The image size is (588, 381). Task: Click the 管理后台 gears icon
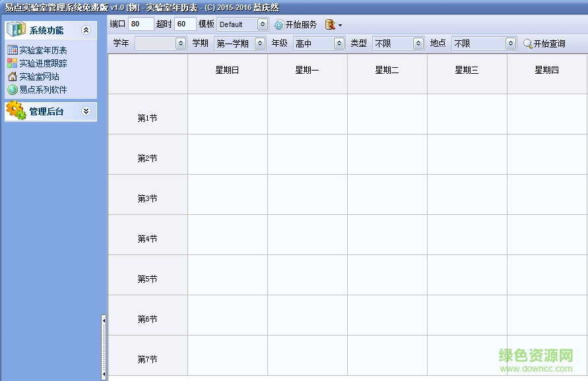coord(15,111)
